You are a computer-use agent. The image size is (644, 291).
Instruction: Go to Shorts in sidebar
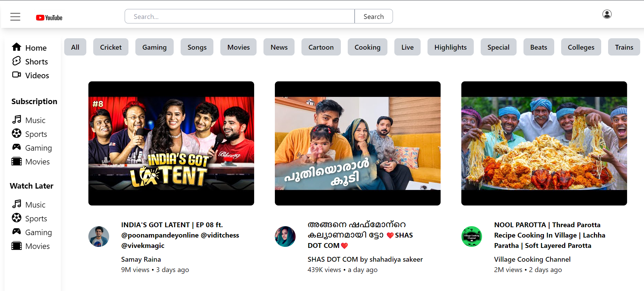(x=37, y=62)
